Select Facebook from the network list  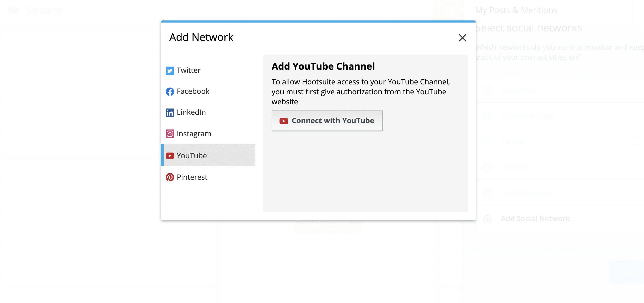pos(193,91)
